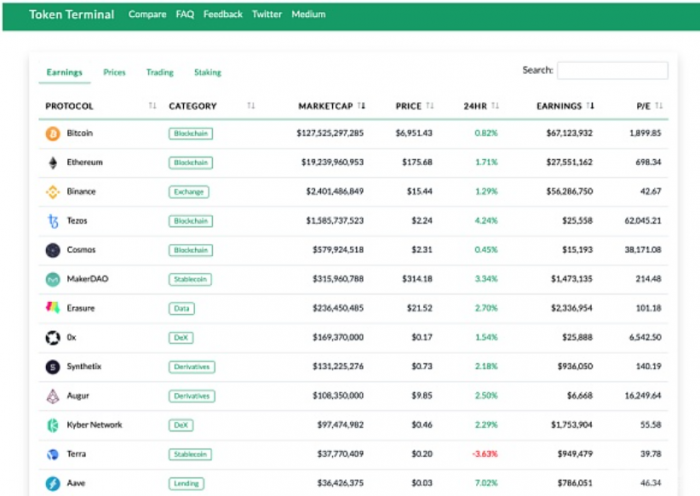Click Bitcoin marketcap $127,525,297,285
The width and height of the screenshot is (700, 496).
tap(330, 133)
